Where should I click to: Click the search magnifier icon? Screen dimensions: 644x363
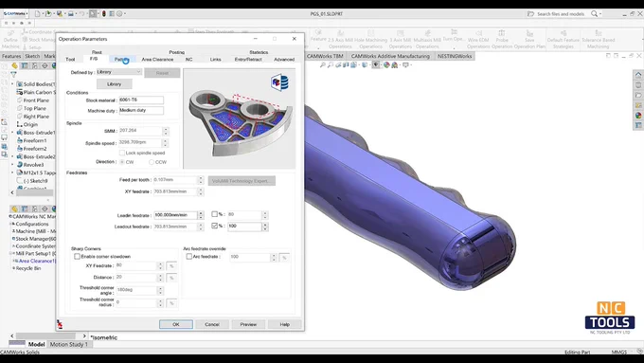coord(594,13)
